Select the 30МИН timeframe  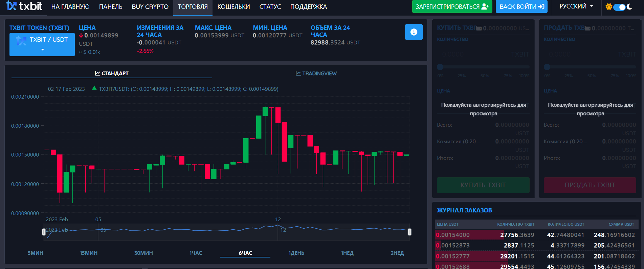coord(143,253)
